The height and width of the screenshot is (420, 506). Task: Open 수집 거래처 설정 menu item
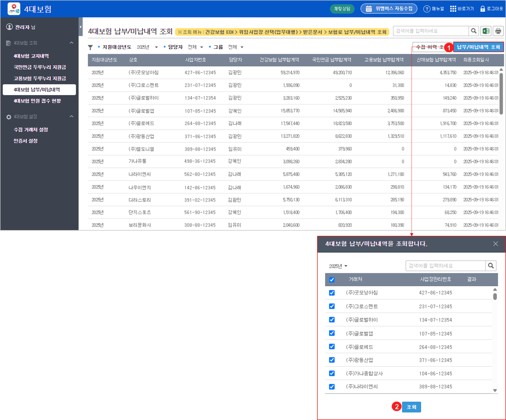pos(31,130)
